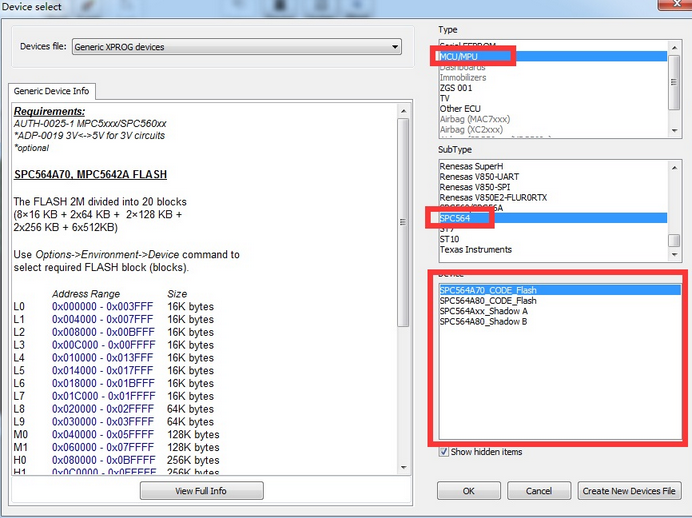The height and width of the screenshot is (518, 692).
Task: Open the Devices file dropdown
Action: click(x=237, y=47)
